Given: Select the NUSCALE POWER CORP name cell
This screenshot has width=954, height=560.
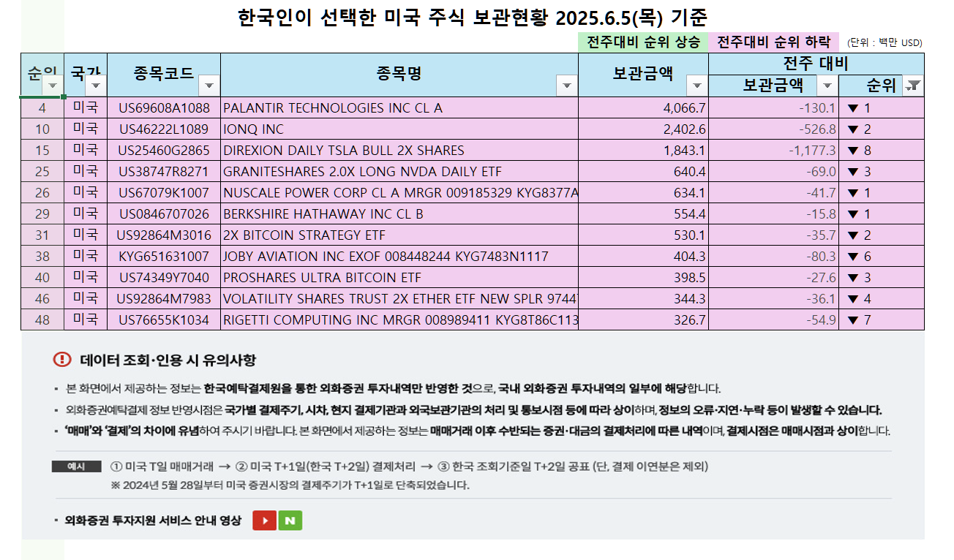Looking at the screenshot, I should coord(399,193).
